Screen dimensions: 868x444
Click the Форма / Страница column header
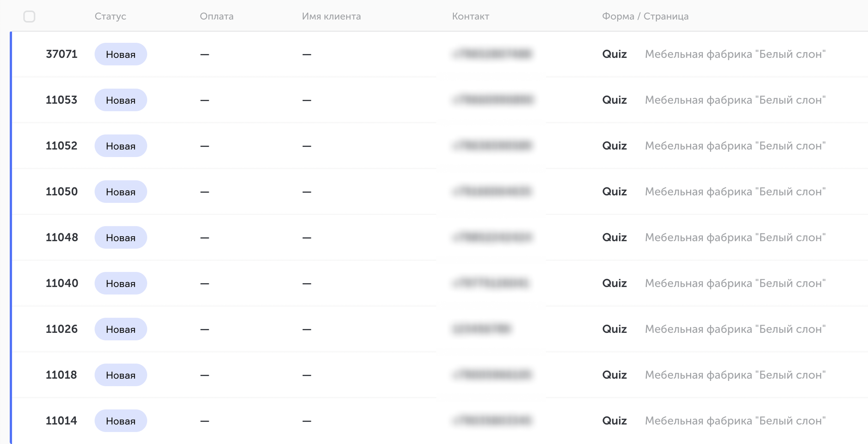pos(645,16)
